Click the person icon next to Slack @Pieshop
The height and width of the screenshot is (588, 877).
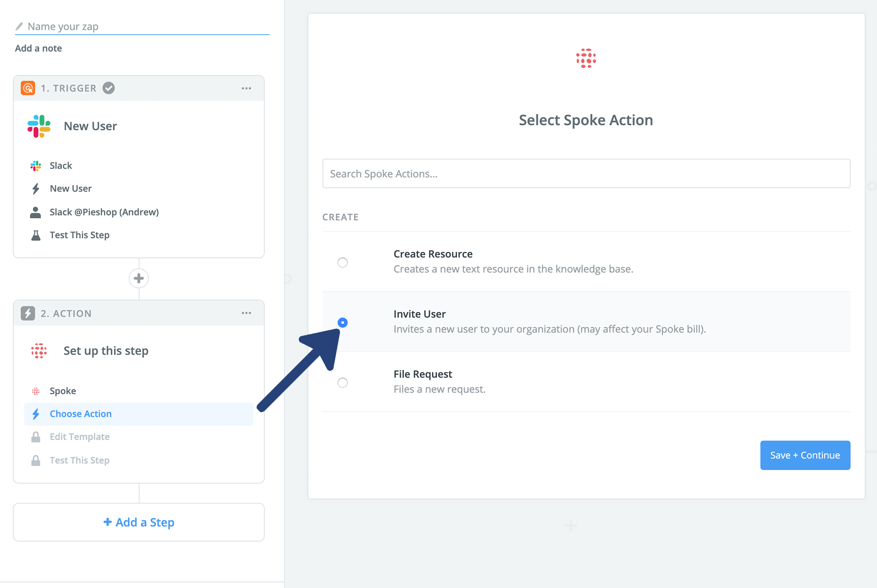35,212
